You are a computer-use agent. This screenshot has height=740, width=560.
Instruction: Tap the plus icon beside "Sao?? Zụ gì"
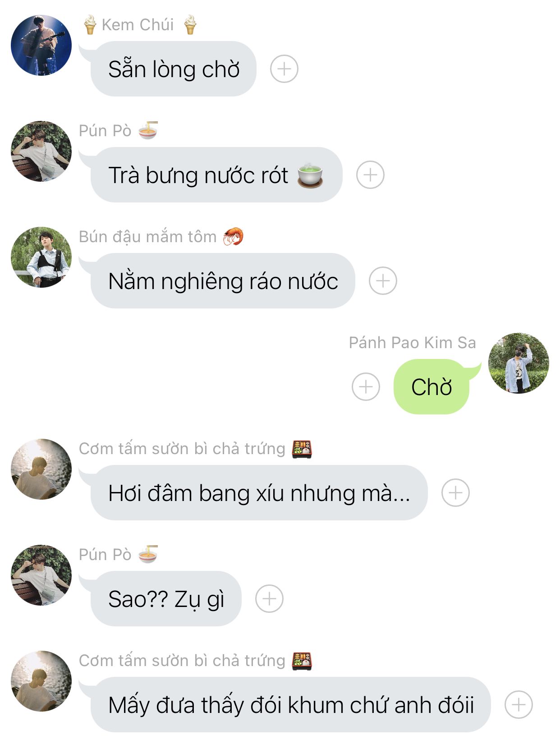click(269, 599)
